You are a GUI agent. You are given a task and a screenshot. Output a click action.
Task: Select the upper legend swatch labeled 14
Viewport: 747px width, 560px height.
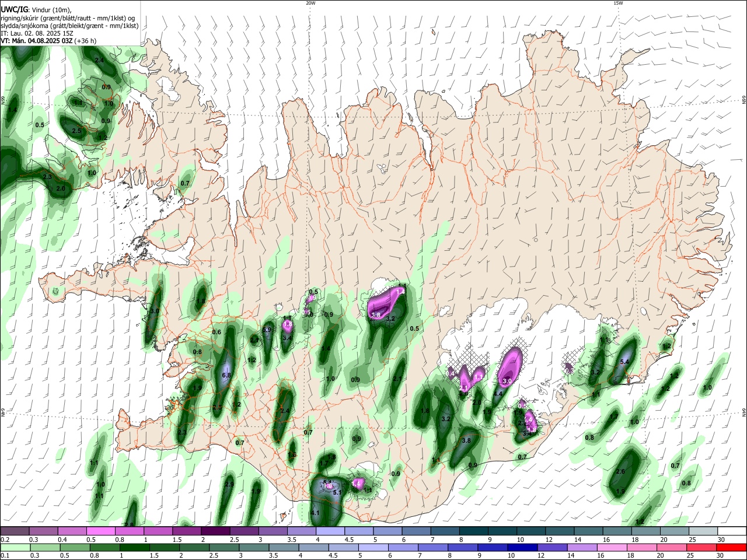(x=589, y=531)
